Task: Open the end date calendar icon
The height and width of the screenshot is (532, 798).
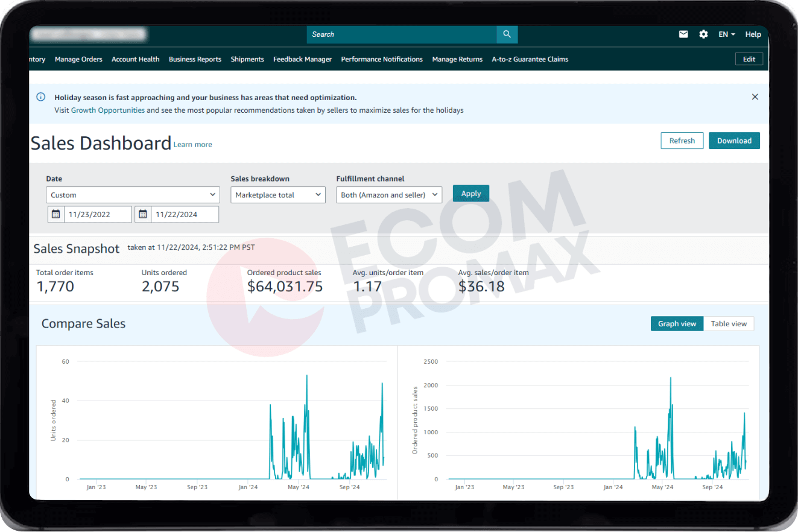Action: [x=143, y=214]
